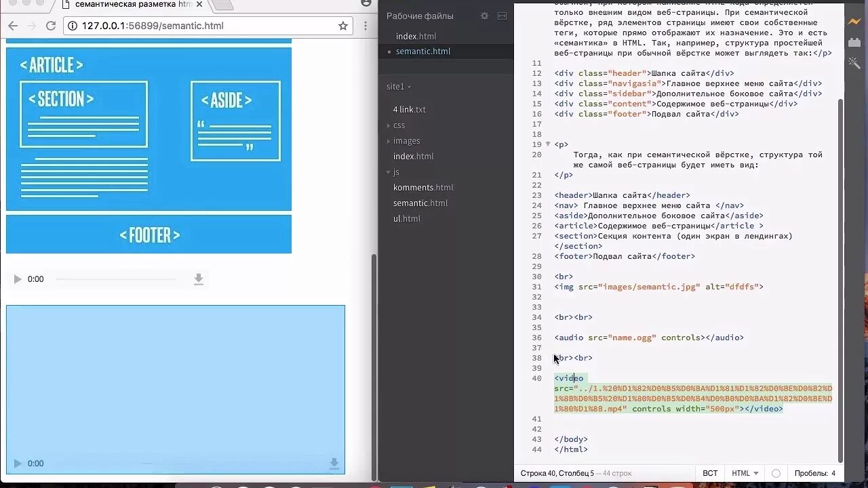
Task: Open the site1 project dropdown
Action: pos(399,87)
